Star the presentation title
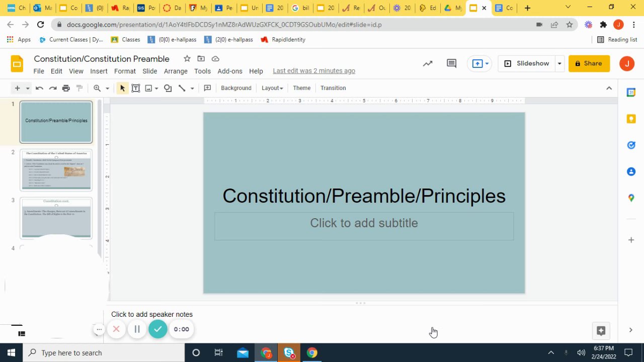Viewport: 644px width, 362px height. 187,59
